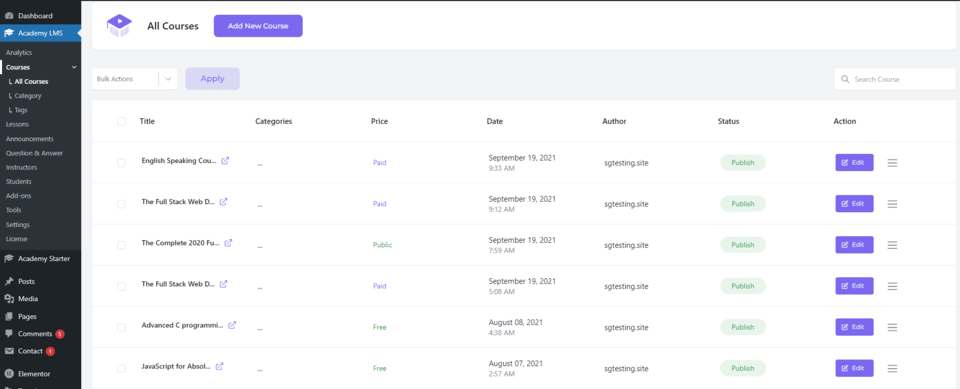Click the Media icon in sidebar

(9, 299)
